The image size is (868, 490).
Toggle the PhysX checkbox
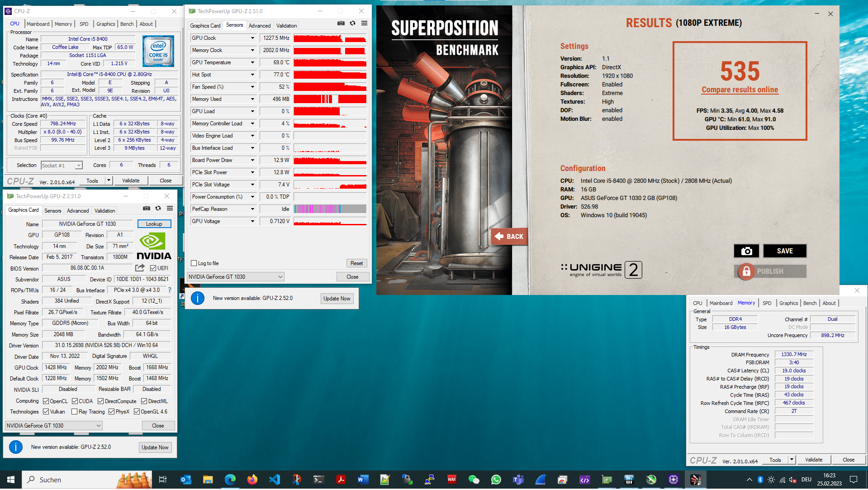111,412
